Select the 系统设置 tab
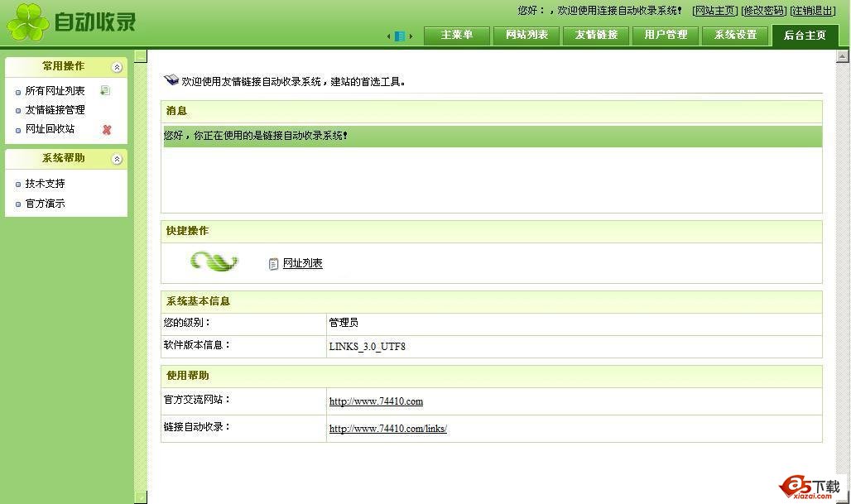851x504 pixels. [x=735, y=36]
